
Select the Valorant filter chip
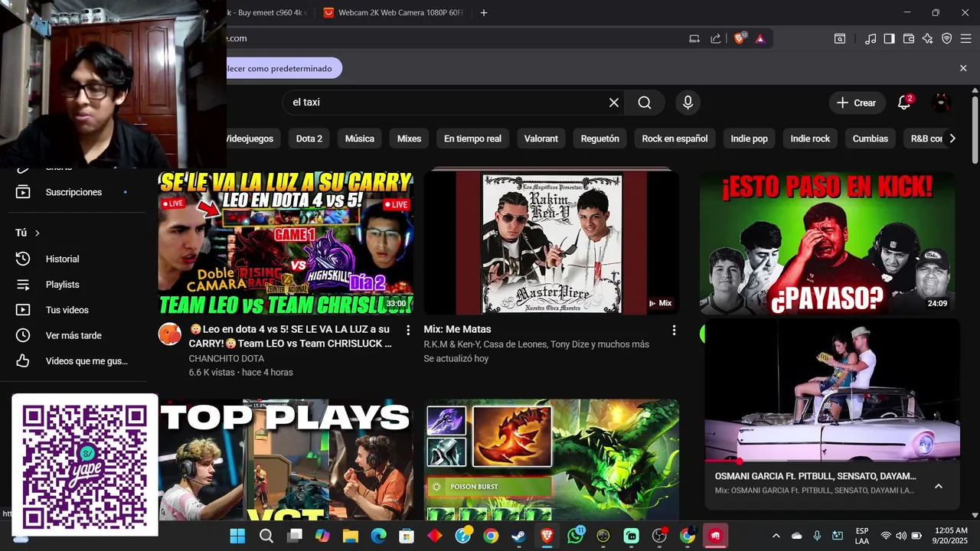(541, 139)
